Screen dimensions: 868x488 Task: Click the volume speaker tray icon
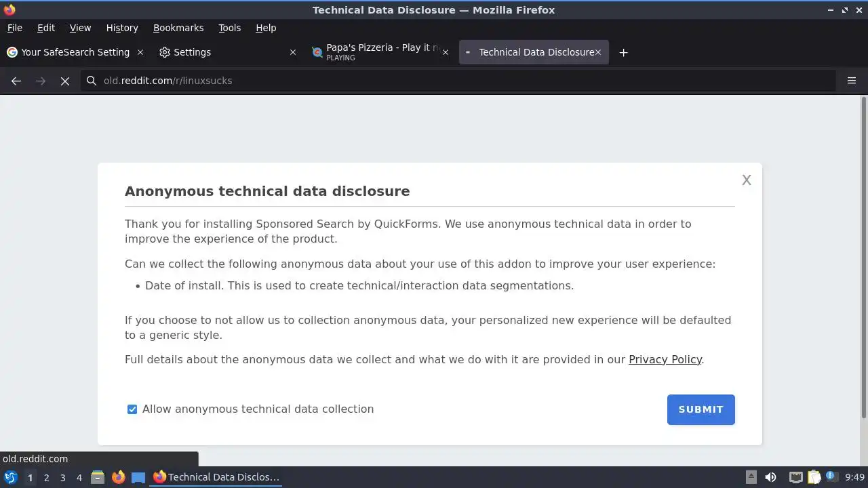[770, 477]
